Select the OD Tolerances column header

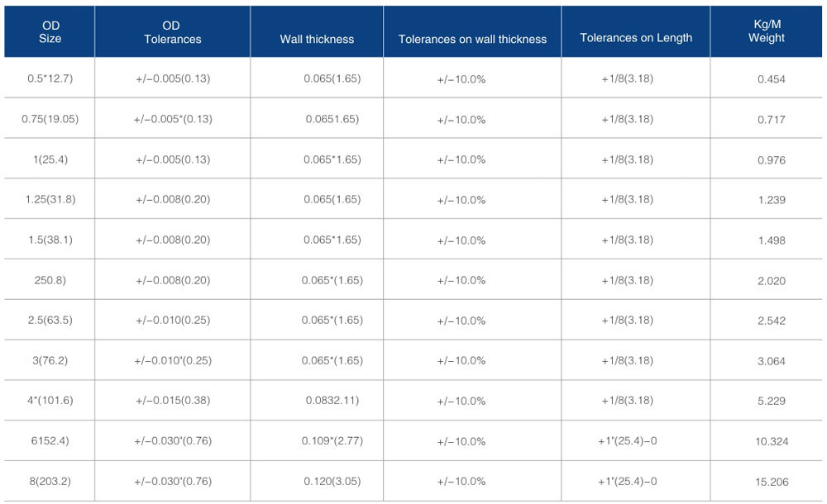point(172,32)
